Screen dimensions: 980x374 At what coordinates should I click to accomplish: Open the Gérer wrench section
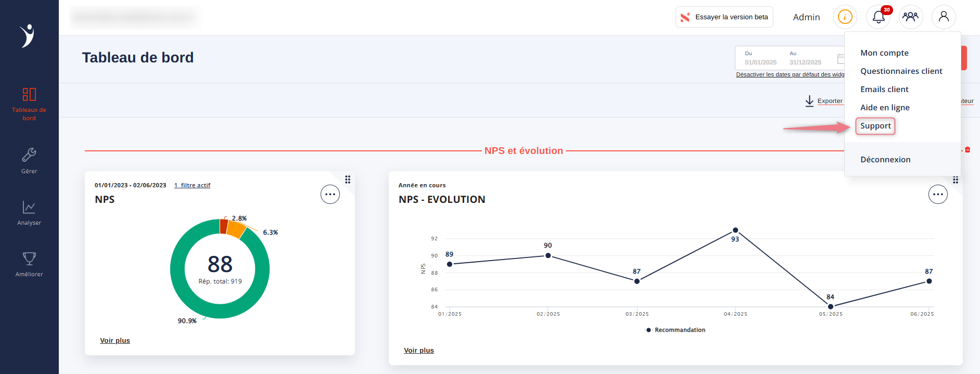click(x=29, y=160)
